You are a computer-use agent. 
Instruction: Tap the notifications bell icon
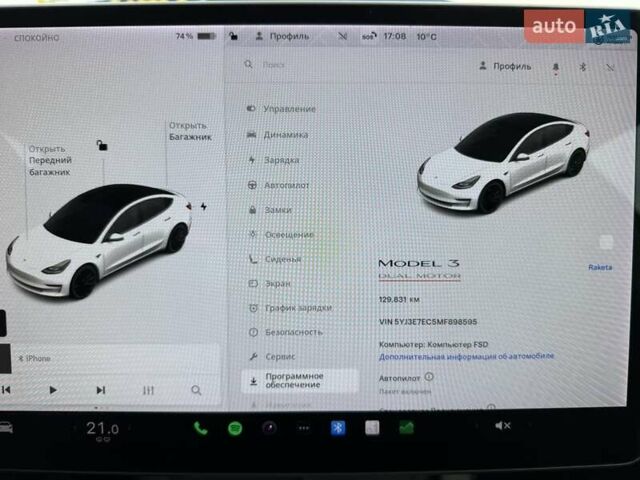[x=556, y=67]
